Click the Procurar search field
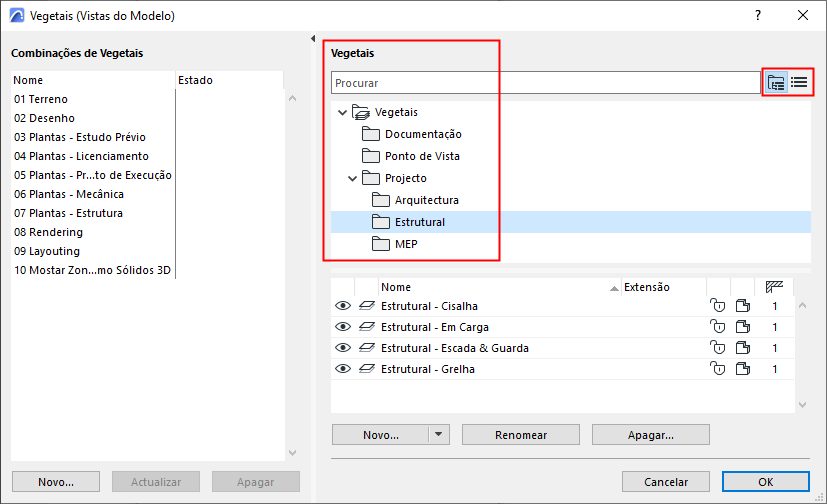This screenshot has width=827, height=504. pyautogui.click(x=545, y=83)
